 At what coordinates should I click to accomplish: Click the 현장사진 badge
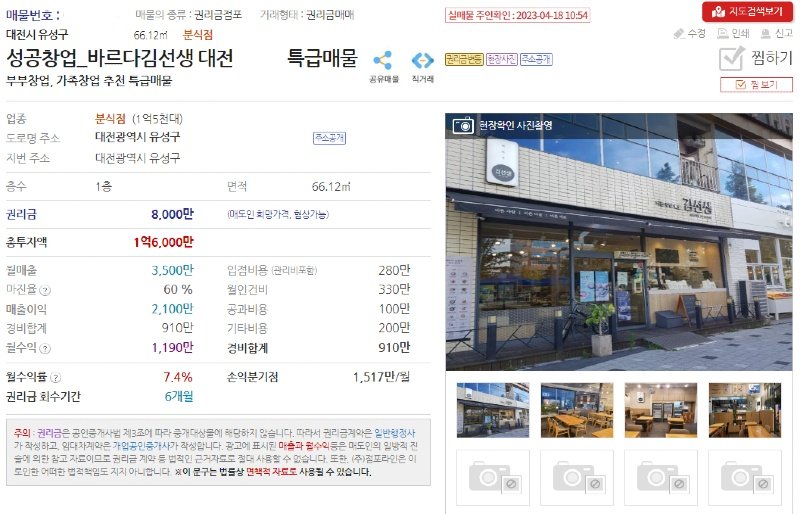coord(502,59)
